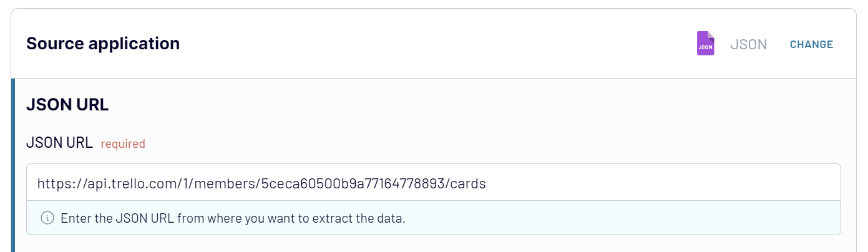This screenshot has height=252, width=868.
Task: Place cursor on 'cards' in the URL
Action: point(469,183)
